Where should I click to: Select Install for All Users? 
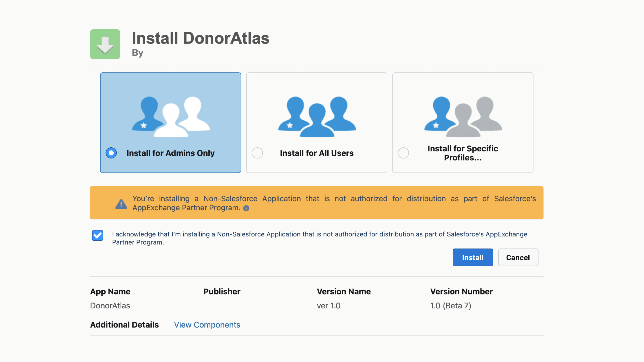(257, 153)
